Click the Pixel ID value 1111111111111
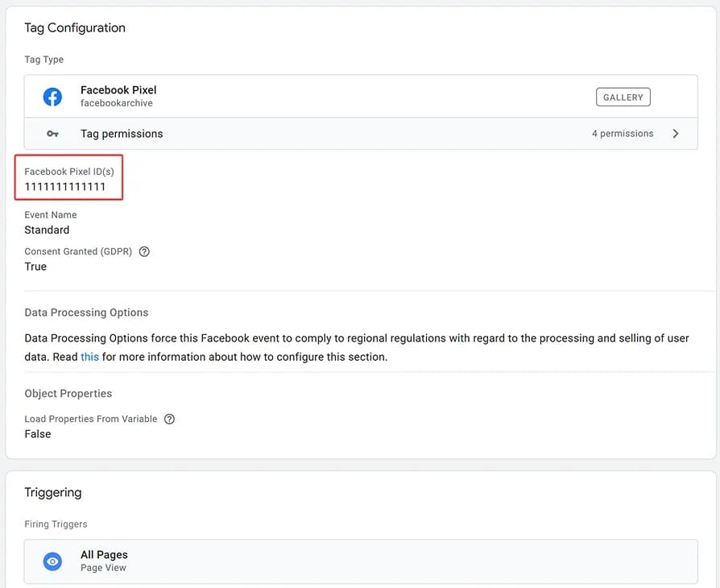This screenshot has height=588, width=720. coord(64,187)
